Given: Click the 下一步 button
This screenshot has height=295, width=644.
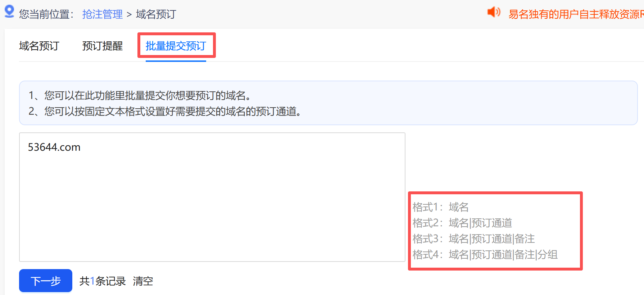Looking at the screenshot, I should pyautogui.click(x=46, y=281).
